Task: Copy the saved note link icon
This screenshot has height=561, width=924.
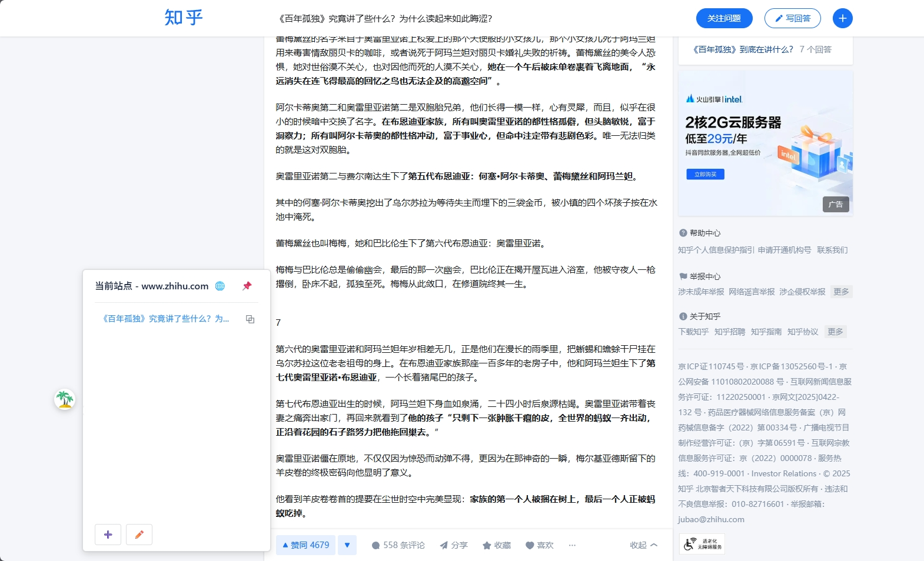Action: coord(250,319)
